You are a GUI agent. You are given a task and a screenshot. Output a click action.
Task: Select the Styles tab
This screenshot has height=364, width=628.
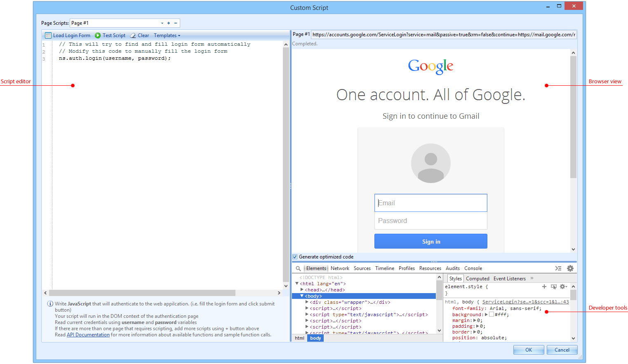(456, 279)
